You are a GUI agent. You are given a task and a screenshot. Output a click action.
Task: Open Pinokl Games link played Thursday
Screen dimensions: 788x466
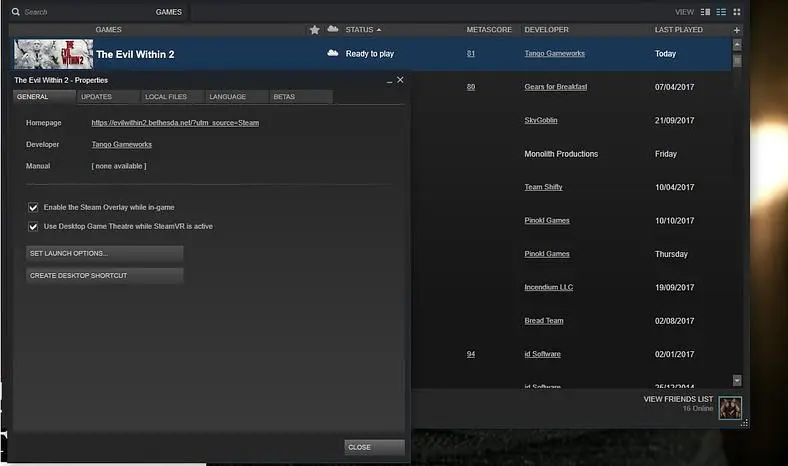(x=547, y=254)
